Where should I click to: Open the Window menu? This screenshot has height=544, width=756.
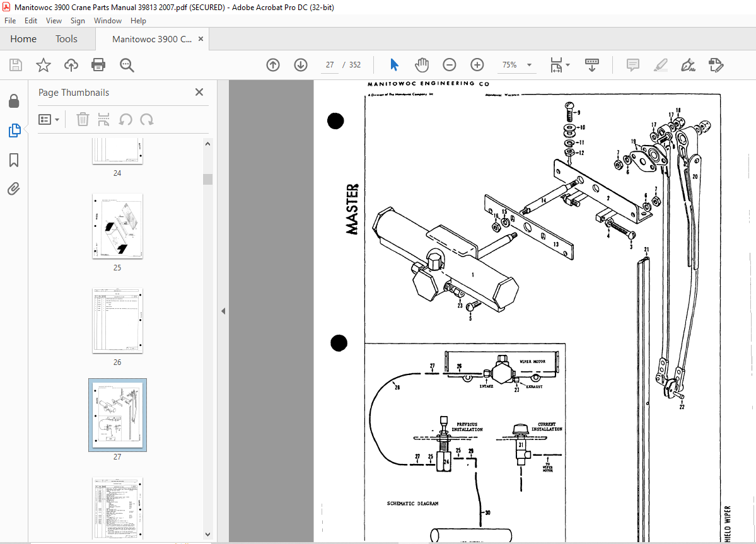click(x=108, y=21)
